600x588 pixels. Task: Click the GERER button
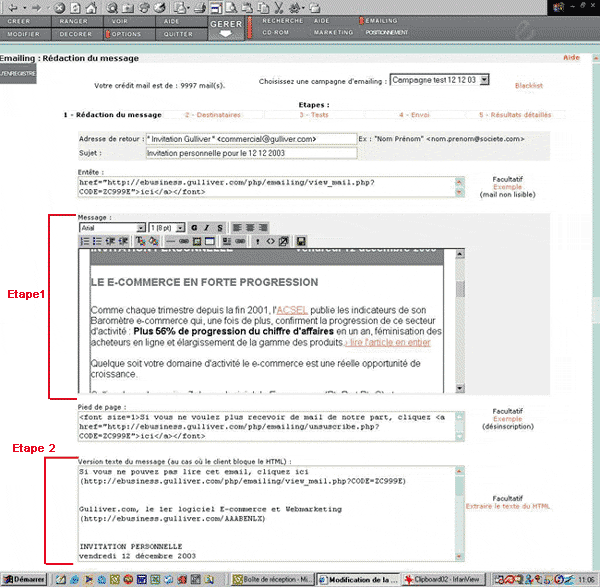click(226, 28)
